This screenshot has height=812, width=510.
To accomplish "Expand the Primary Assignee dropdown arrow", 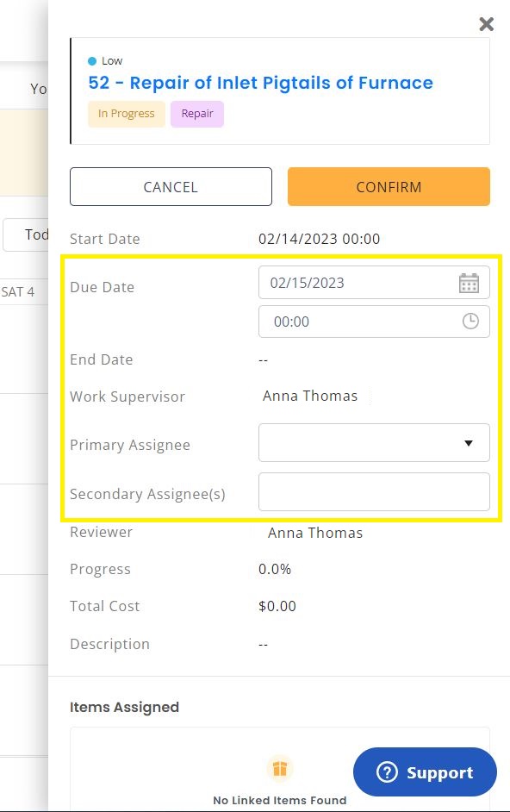I will point(469,443).
